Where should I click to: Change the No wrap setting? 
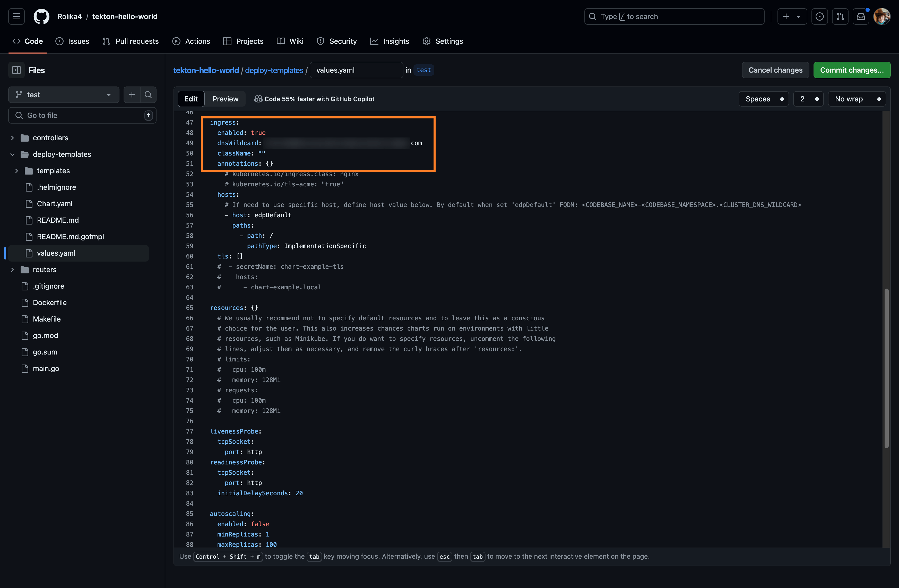[x=857, y=99]
